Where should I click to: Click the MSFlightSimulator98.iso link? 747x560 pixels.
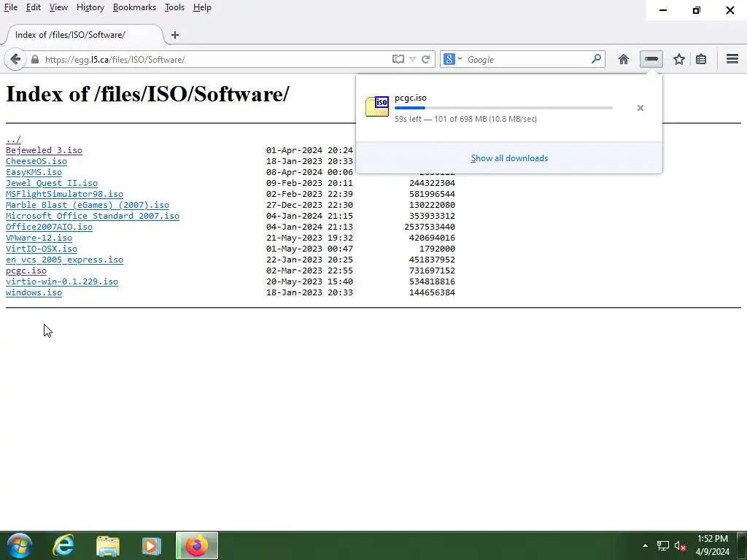coord(64,194)
